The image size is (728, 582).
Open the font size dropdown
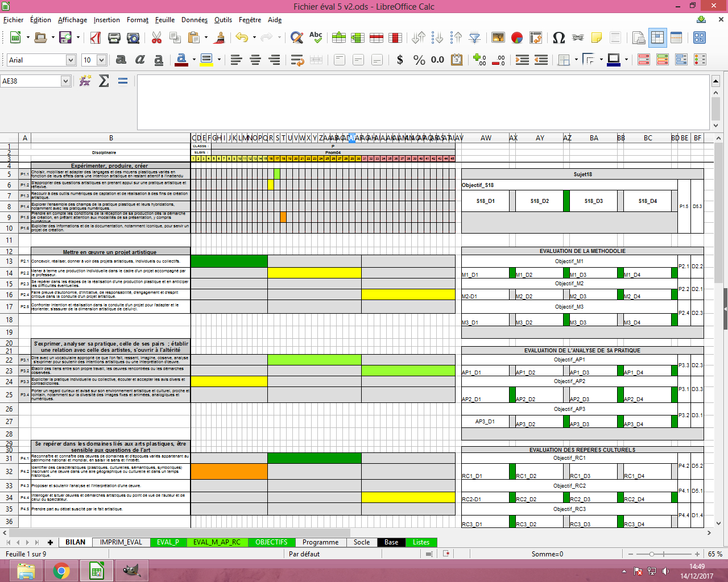[101, 60]
